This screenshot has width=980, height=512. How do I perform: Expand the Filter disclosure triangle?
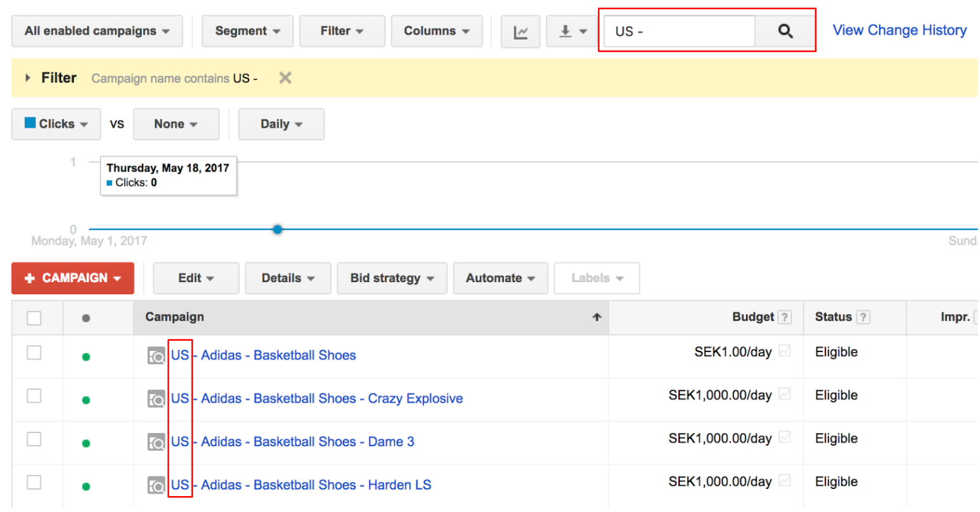coord(27,77)
